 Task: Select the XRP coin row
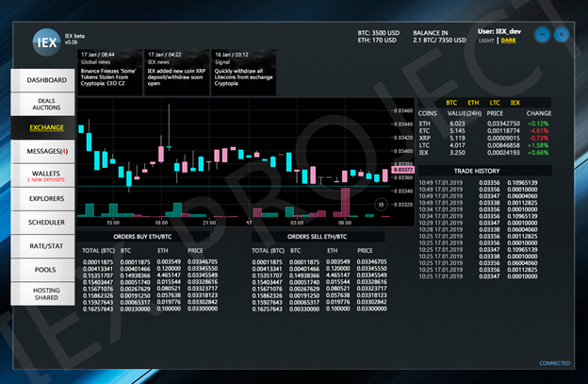[484, 138]
